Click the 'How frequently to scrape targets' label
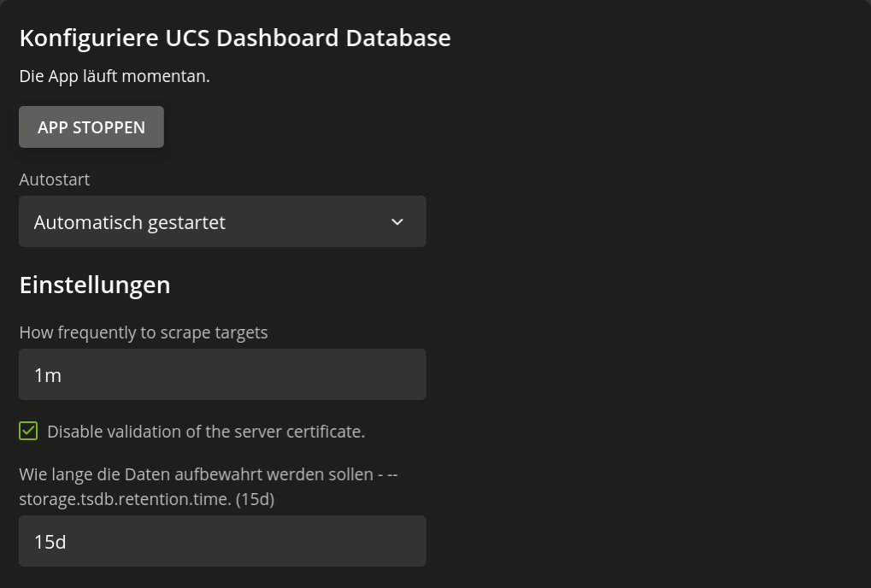 click(x=144, y=332)
